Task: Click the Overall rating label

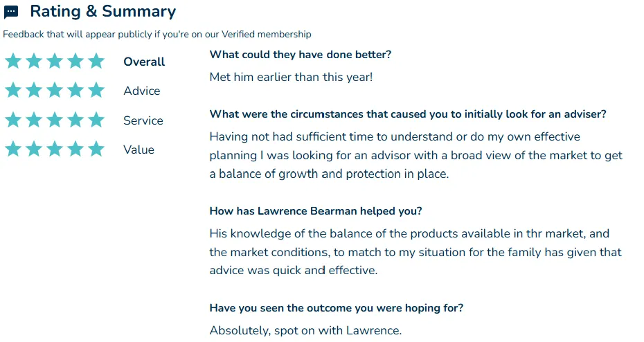Action: [x=144, y=62]
